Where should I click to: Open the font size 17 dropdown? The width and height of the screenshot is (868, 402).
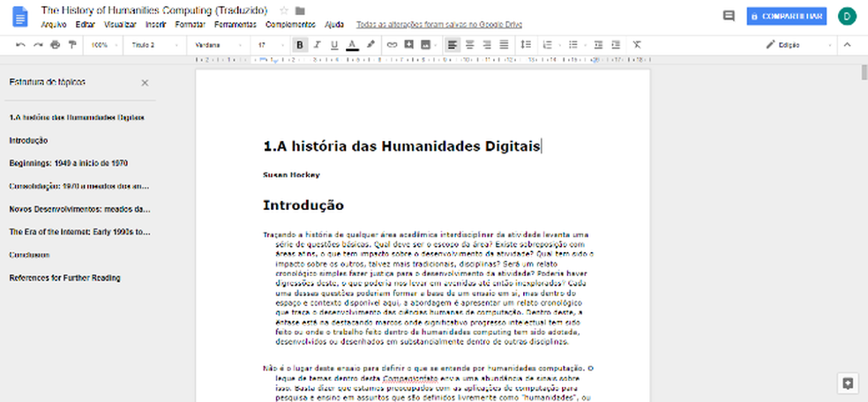[x=270, y=45]
